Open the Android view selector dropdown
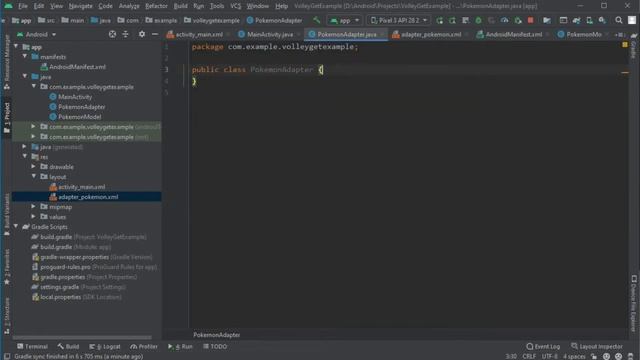This screenshot has height=360, width=640. point(36,35)
